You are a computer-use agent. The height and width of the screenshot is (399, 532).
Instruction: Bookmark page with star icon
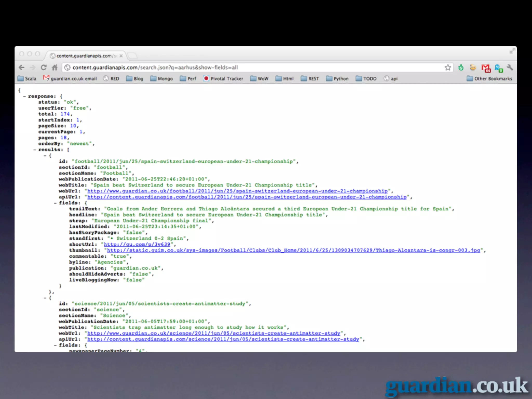(x=448, y=68)
